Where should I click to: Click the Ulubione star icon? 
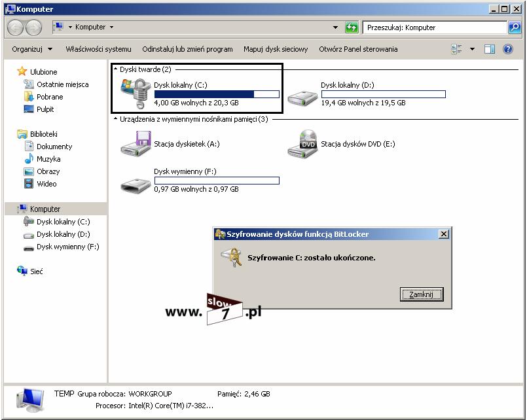click(22, 71)
